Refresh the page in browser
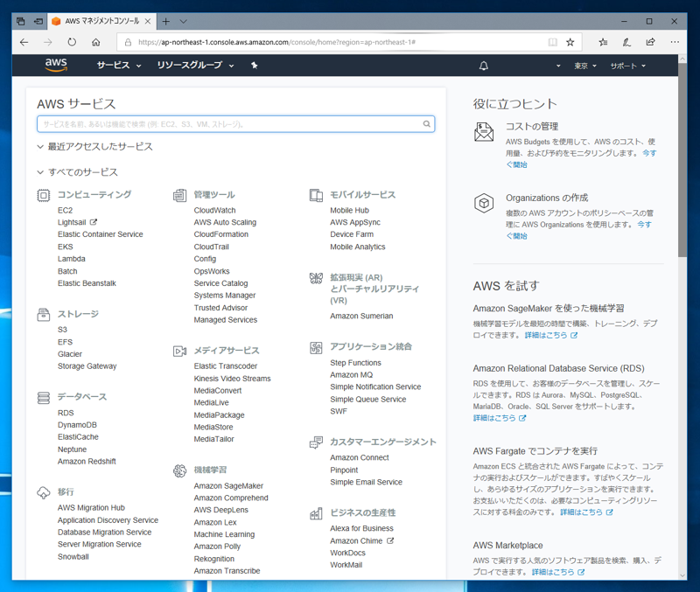Viewport: 700px width, 592px height. coord(72,42)
